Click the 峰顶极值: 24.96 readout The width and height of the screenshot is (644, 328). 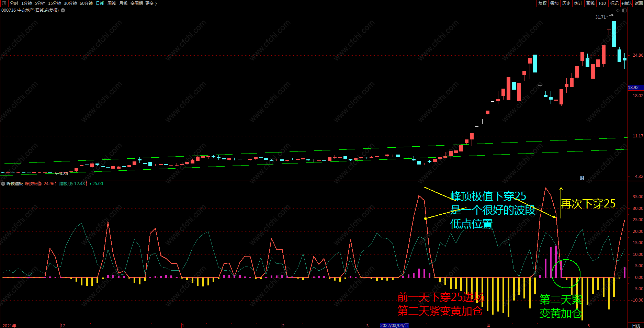point(41,184)
